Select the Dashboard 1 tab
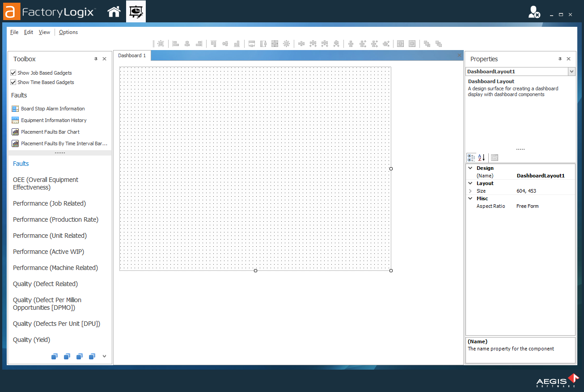 pos(132,55)
